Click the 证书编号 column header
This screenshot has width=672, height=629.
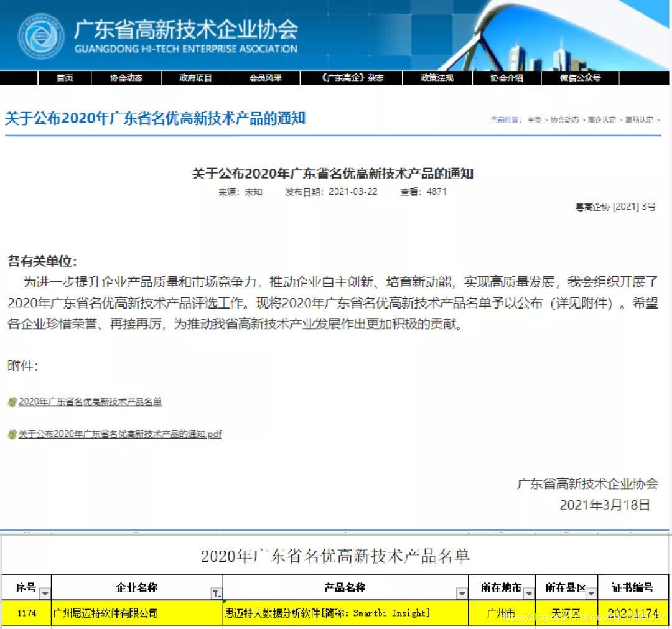tap(633, 587)
